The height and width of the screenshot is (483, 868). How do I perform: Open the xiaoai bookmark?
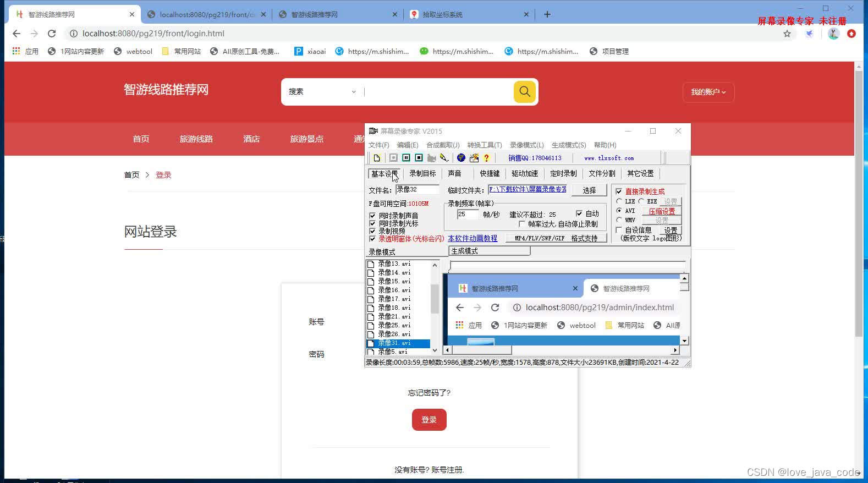310,51
